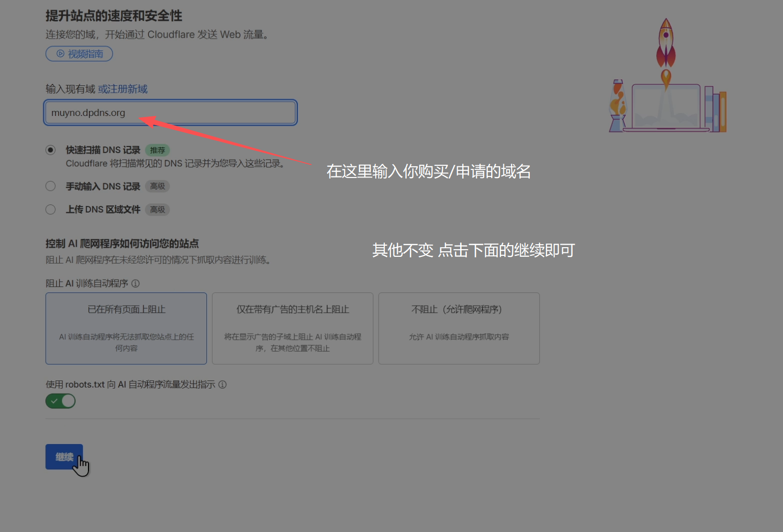
Task: Click the 高级 badge next to 手动输入 DNS 记录
Action: pos(157,186)
